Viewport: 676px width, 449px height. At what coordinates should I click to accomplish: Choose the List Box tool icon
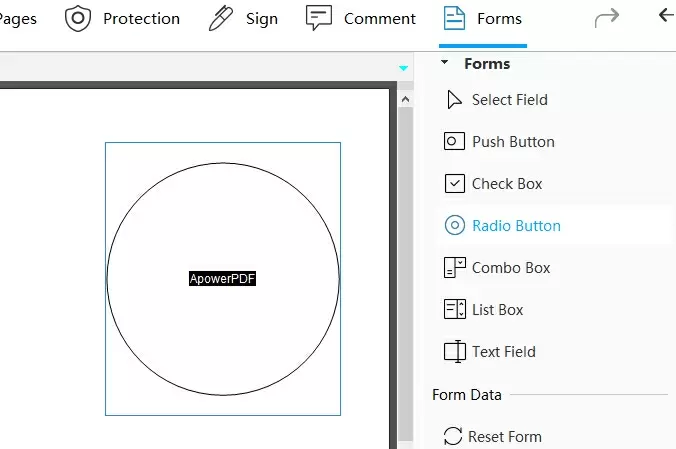tap(454, 309)
